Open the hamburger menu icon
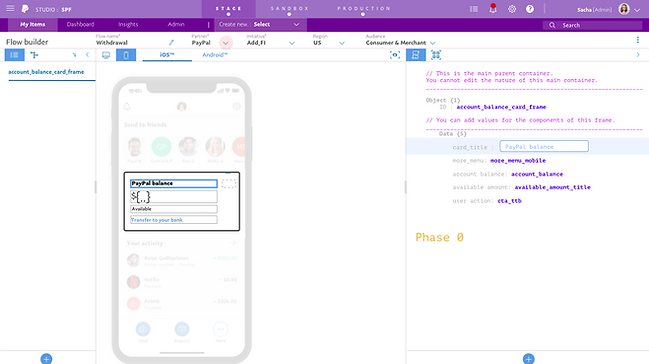 pos(10,8)
